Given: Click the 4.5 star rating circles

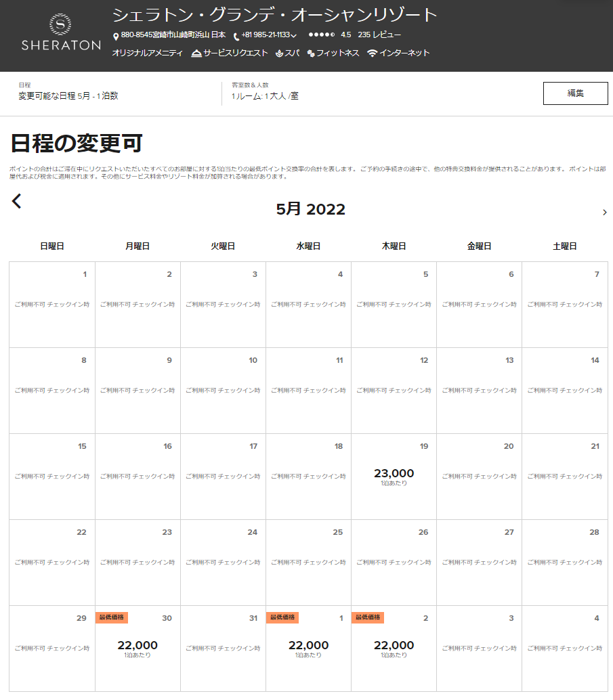Looking at the screenshot, I should (x=321, y=35).
